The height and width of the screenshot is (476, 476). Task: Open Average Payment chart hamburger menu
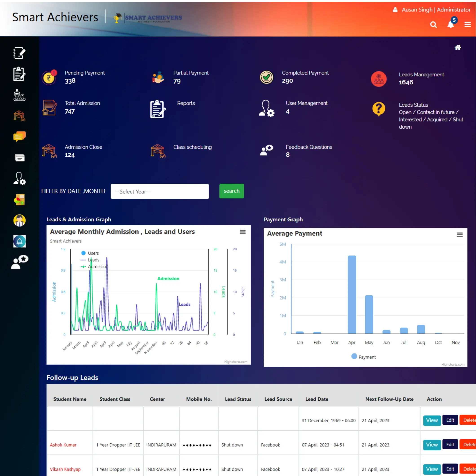pyautogui.click(x=459, y=235)
